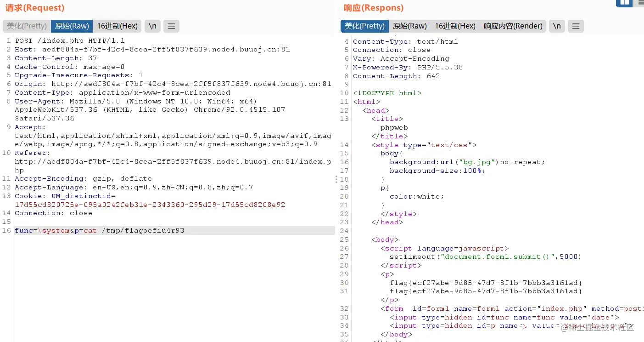Click first flag{ecf27abe...} line in response
Viewport: 644px width, 342px height.
[x=486, y=283]
